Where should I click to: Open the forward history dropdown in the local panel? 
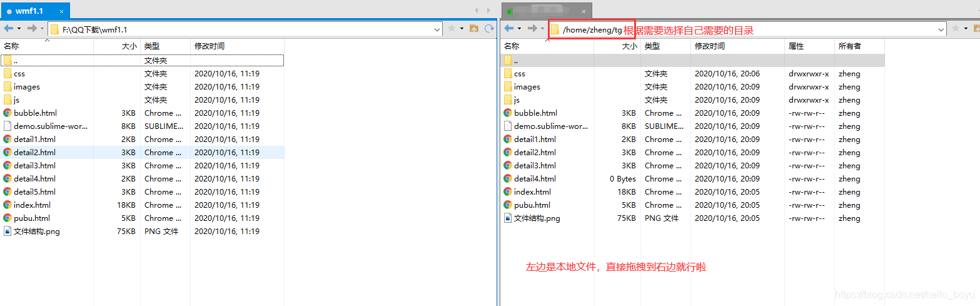click(42, 29)
